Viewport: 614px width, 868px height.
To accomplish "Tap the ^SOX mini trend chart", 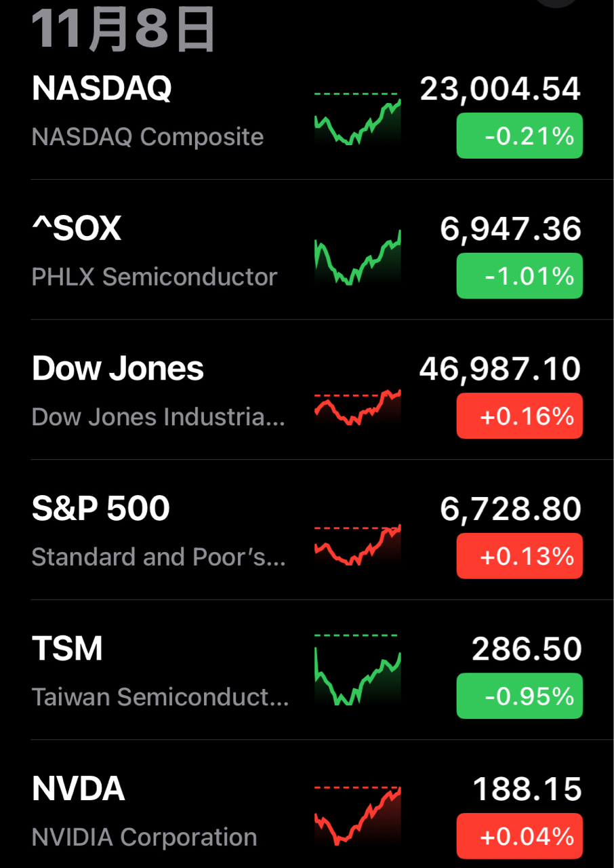I will pyautogui.click(x=357, y=258).
